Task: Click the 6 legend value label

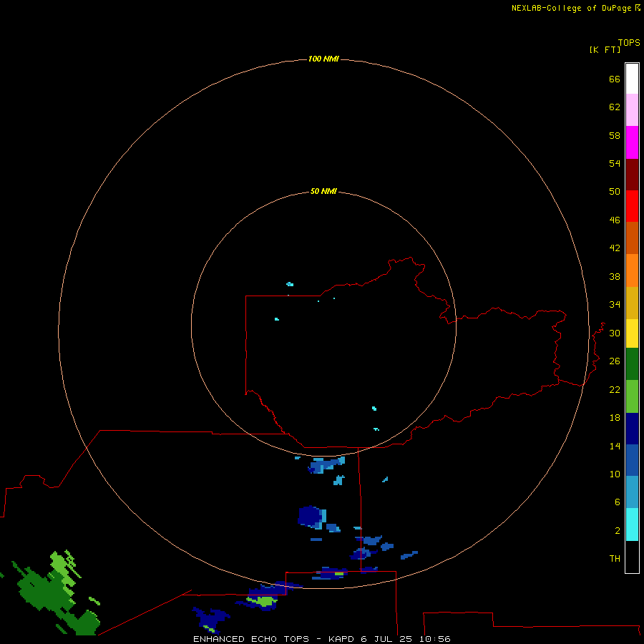Action: pyautogui.click(x=618, y=502)
